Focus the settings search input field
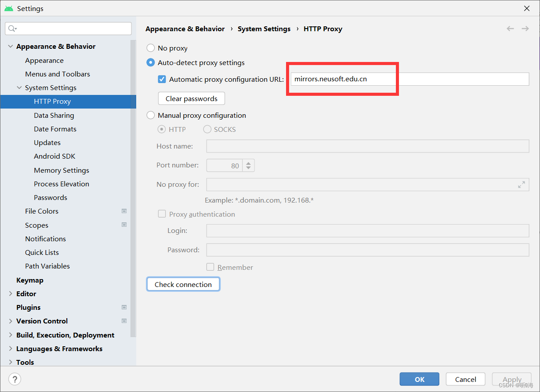This screenshot has height=392, width=540. click(x=68, y=29)
